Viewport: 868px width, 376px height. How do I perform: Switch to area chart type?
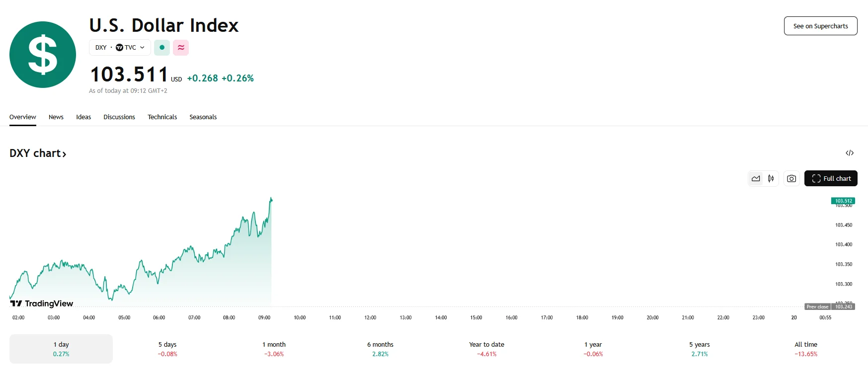(x=756, y=178)
